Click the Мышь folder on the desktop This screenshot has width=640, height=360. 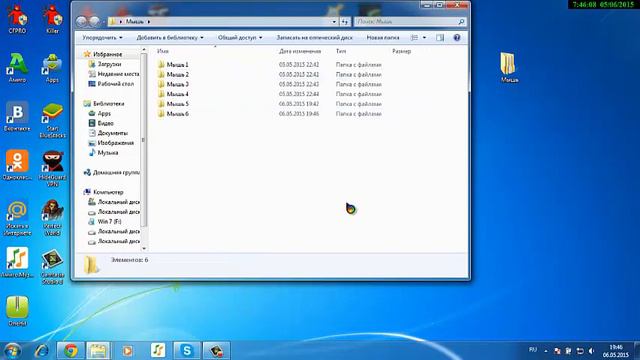point(509,68)
